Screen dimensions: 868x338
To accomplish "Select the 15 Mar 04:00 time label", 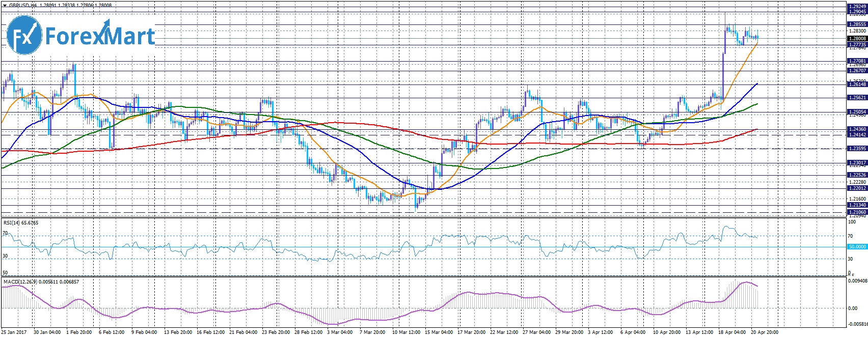I will (440, 332).
